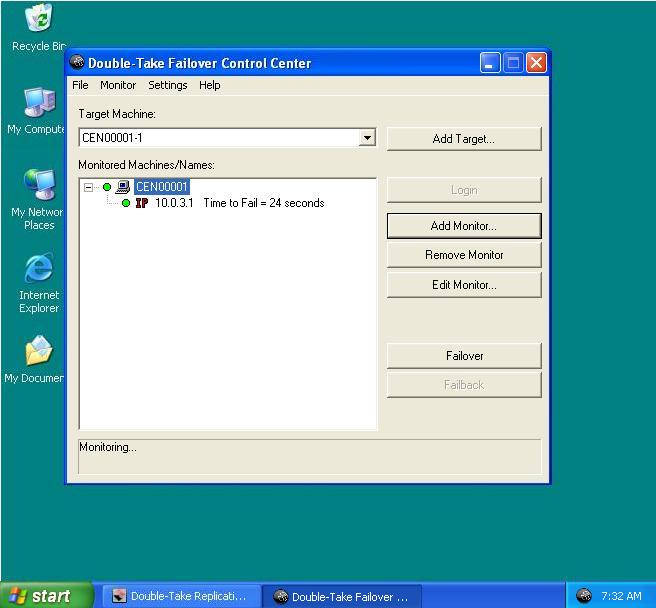This screenshot has height=608, width=656.
Task: Open the Target Machine dropdown arrow
Action: [x=367, y=138]
